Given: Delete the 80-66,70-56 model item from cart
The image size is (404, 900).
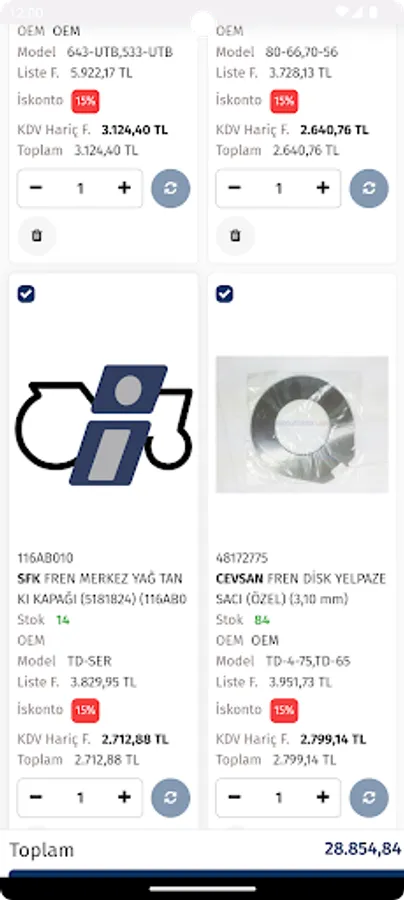Looking at the screenshot, I should (235, 235).
